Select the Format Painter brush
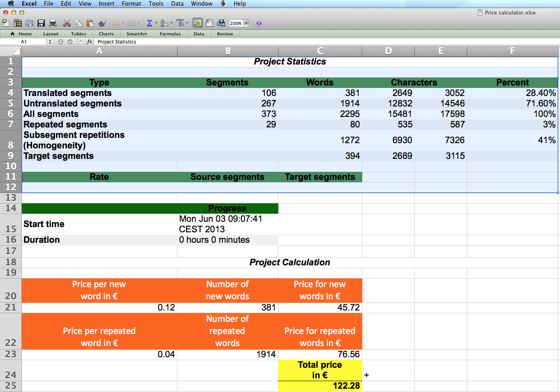The width and height of the screenshot is (560, 392). [x=102, y=23]
